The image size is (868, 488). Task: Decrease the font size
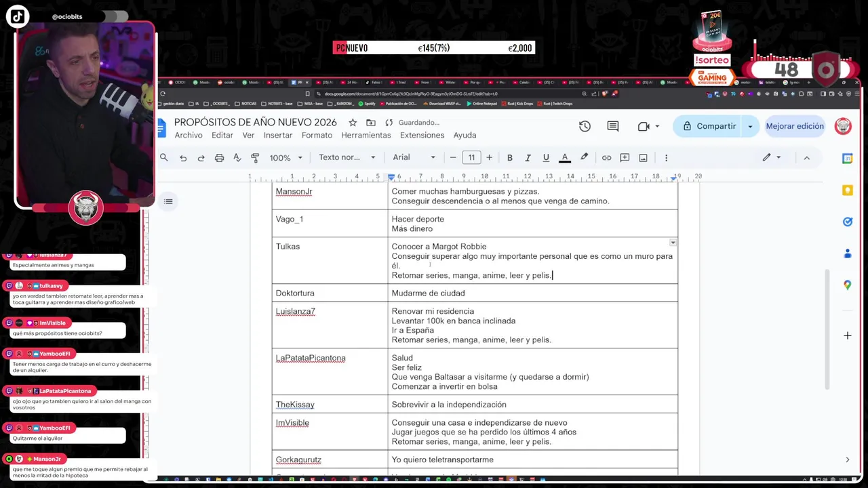[453, 157]
